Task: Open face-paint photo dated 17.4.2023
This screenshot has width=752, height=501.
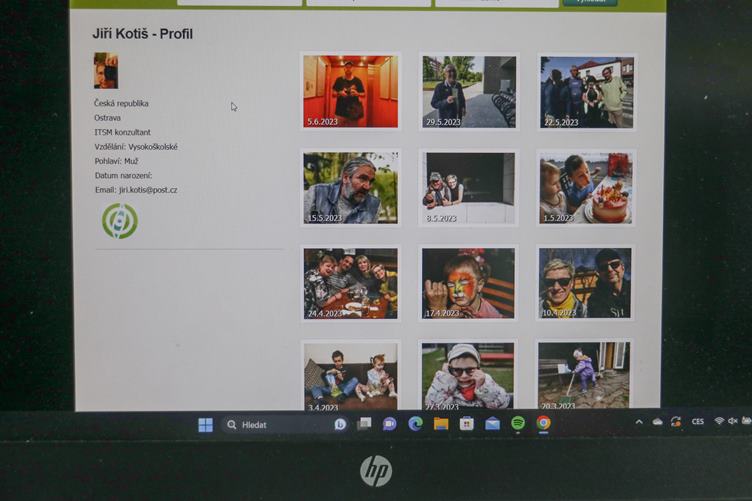Action: pyautogui.click(x=468, y=283)
